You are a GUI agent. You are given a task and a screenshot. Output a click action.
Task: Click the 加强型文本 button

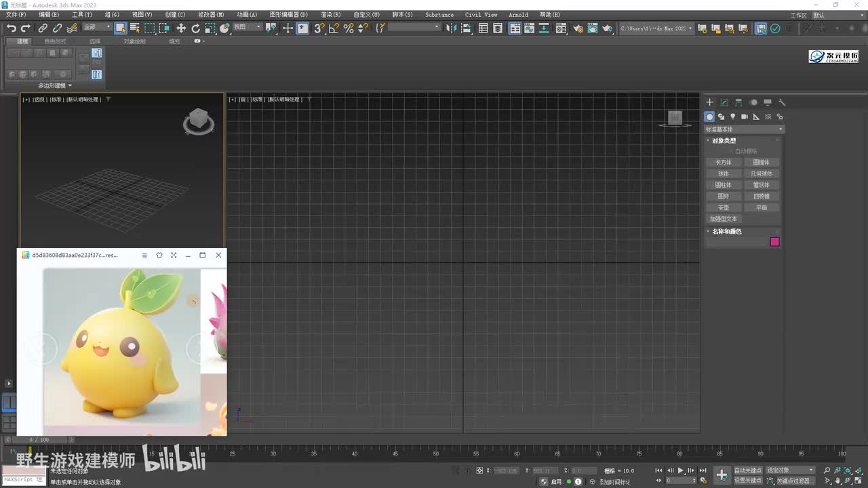(x=724, y=219)
